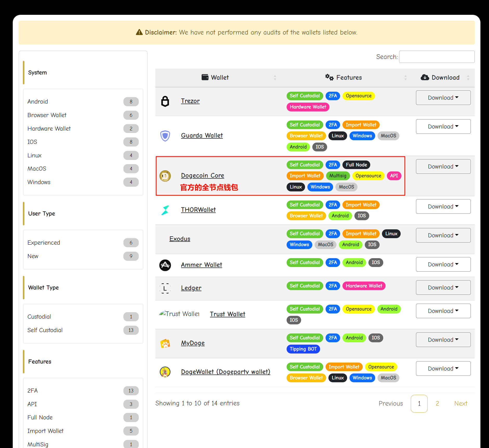Click the Previous pagination button
This screenshot has height=448, width=489.
[x=391, y=404]
